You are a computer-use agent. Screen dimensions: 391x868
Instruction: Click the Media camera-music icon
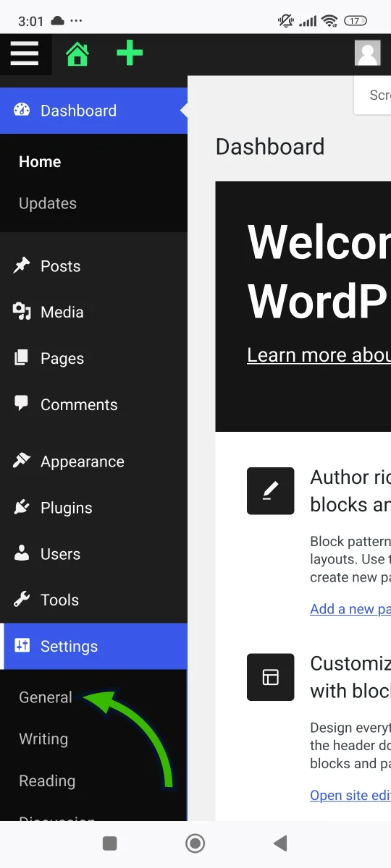(22, 312)
